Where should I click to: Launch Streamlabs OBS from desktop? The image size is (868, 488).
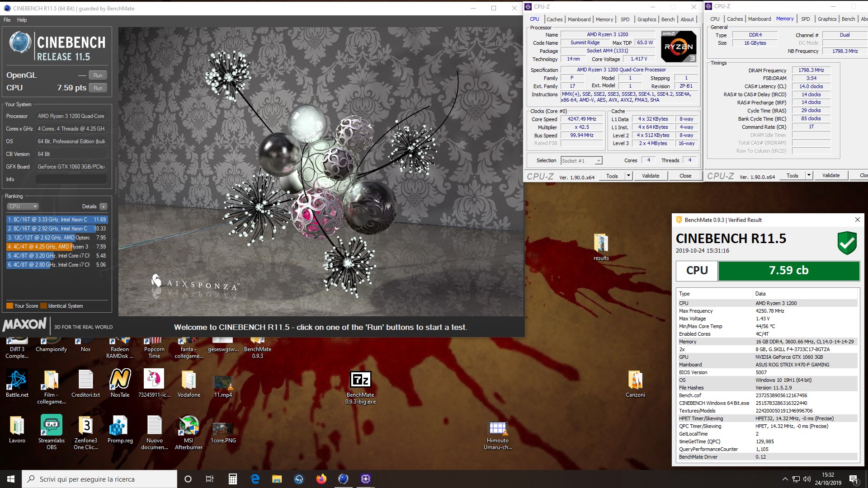click(51, 432)
